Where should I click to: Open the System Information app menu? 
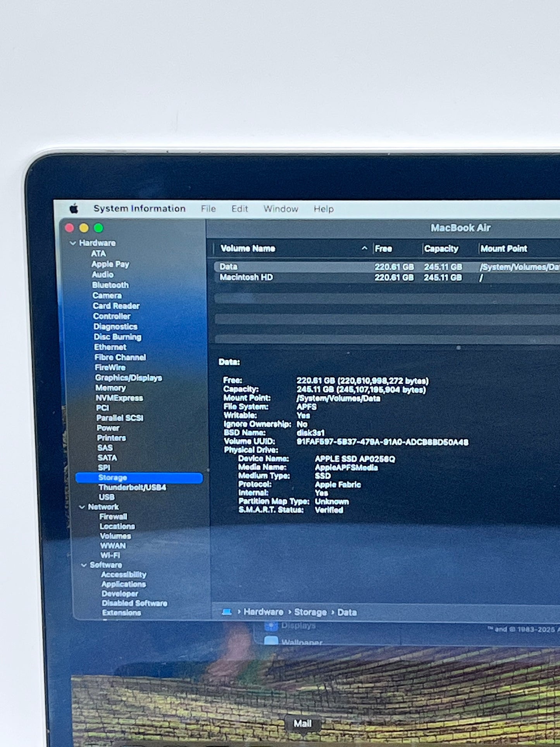(x=139, y=209)
